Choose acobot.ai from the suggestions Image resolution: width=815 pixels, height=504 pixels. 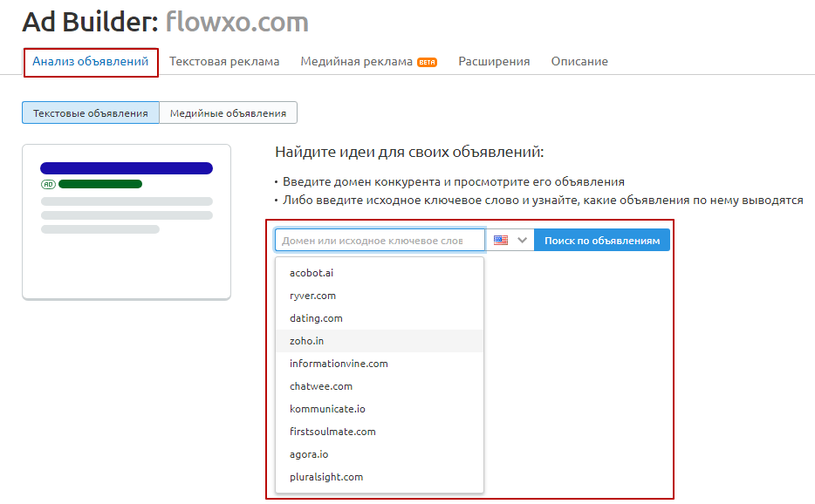point(380,273)
